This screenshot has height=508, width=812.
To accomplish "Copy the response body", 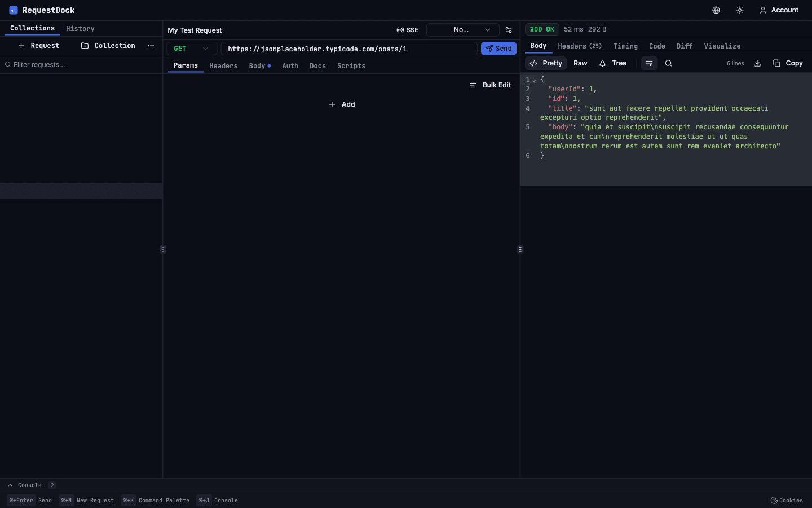I will [x=788, y=63].
